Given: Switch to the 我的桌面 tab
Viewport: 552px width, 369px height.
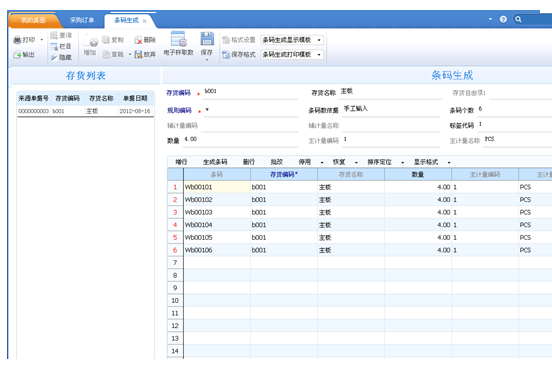Looking at the screenshot, I should click(x=33, y=20).
